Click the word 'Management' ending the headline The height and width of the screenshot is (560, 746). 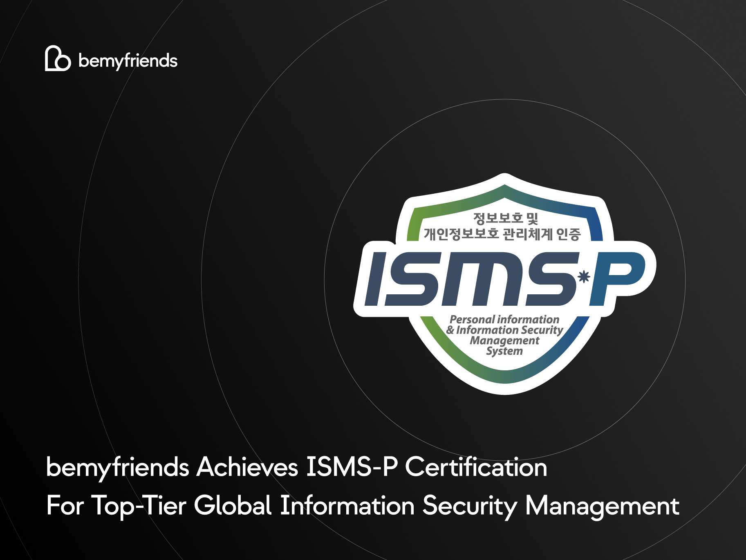602,506
